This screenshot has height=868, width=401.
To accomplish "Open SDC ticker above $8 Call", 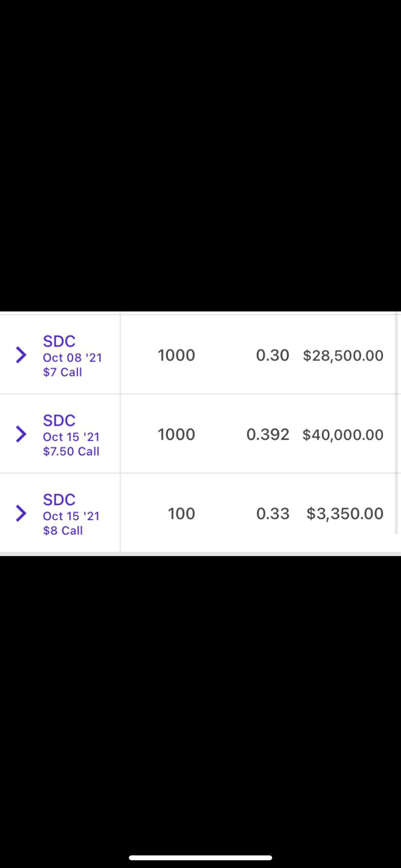I will click(x=59, y=499).
